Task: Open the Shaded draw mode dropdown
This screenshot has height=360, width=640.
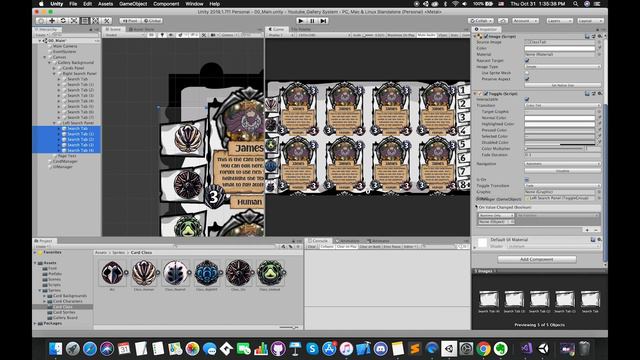Action: click(x=124, y=35)
